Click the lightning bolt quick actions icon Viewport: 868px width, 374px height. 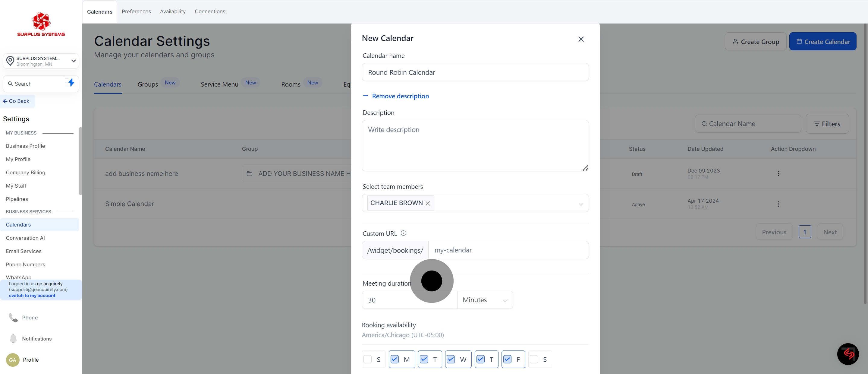[71, 83]
